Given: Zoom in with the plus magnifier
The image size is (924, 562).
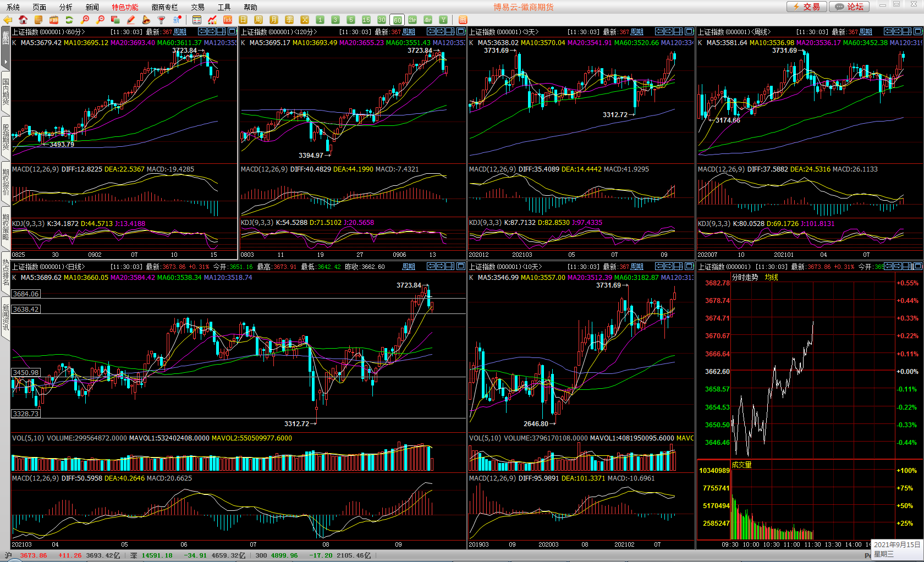Looking at the screenshot, I should 85,20.
